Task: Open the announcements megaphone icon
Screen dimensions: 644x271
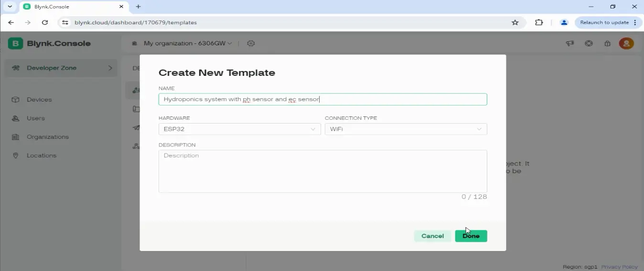Action: point(570,43)
